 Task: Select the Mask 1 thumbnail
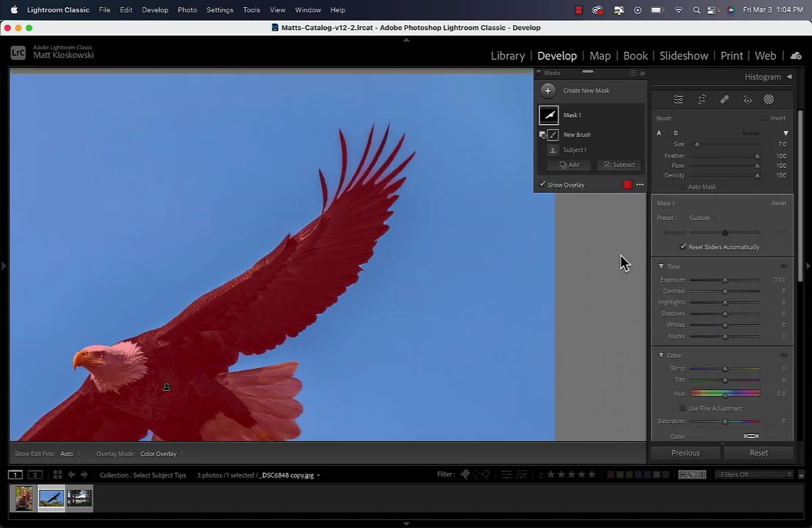pyautogui.click(x=549, y=115)
